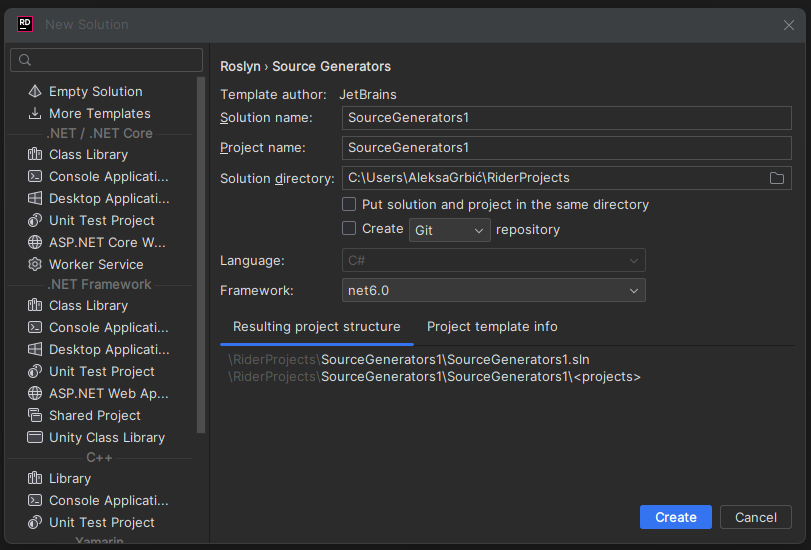The image size is (811, 550).
Task: Focus the Solution name input field
Action: click(x=566, y=118)
